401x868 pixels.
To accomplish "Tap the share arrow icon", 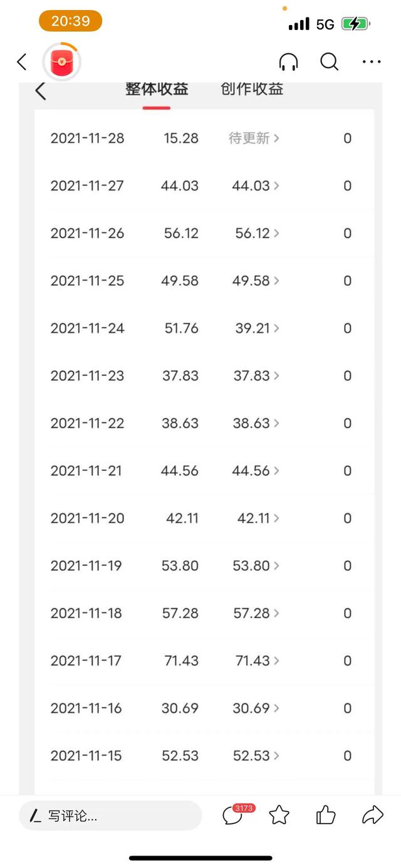I will point(372,815).
